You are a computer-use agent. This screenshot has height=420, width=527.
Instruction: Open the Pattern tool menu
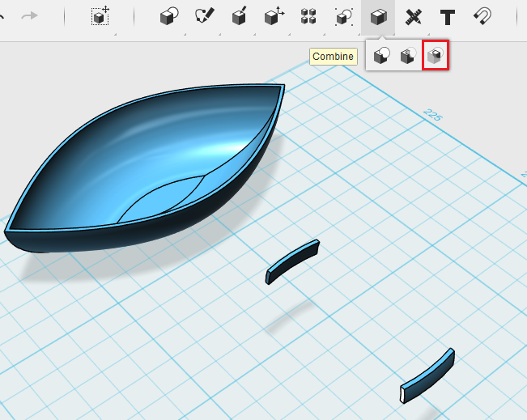(308, 16)
